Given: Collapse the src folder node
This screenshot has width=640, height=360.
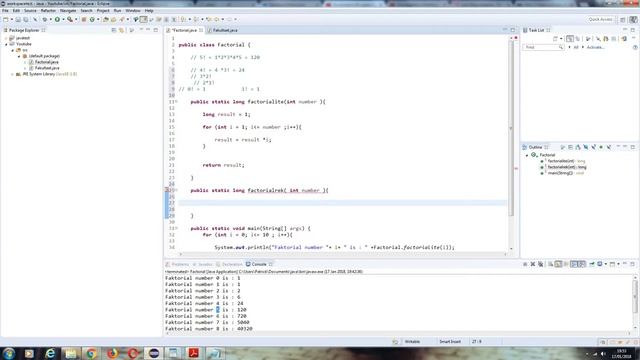Looking at the screenshot, I should pos(13,50).
